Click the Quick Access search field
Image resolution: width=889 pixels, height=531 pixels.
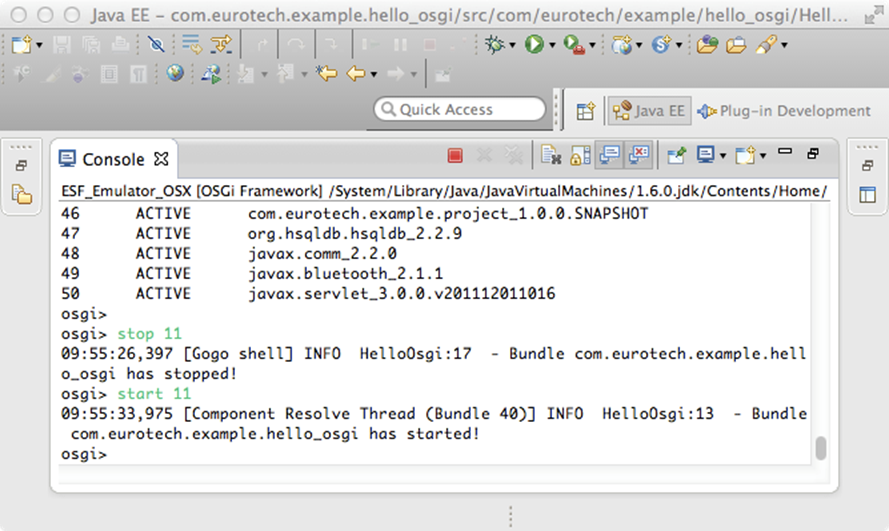(460, 109)
